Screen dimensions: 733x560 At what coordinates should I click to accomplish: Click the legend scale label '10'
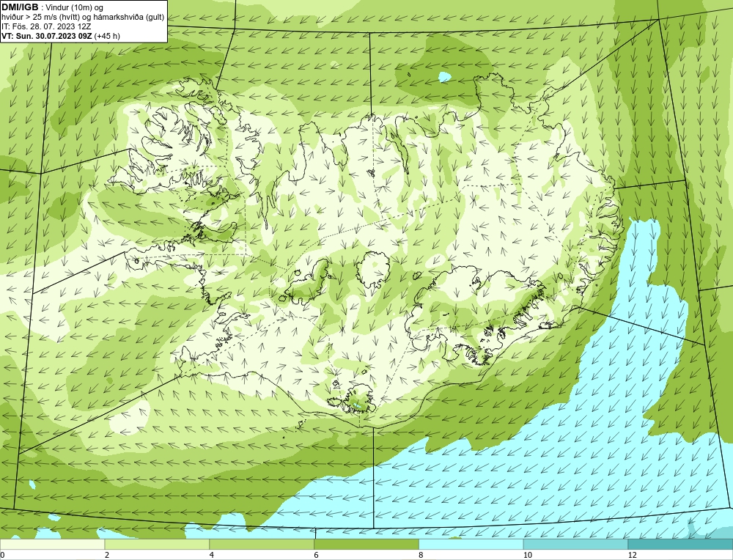(527, 555)
